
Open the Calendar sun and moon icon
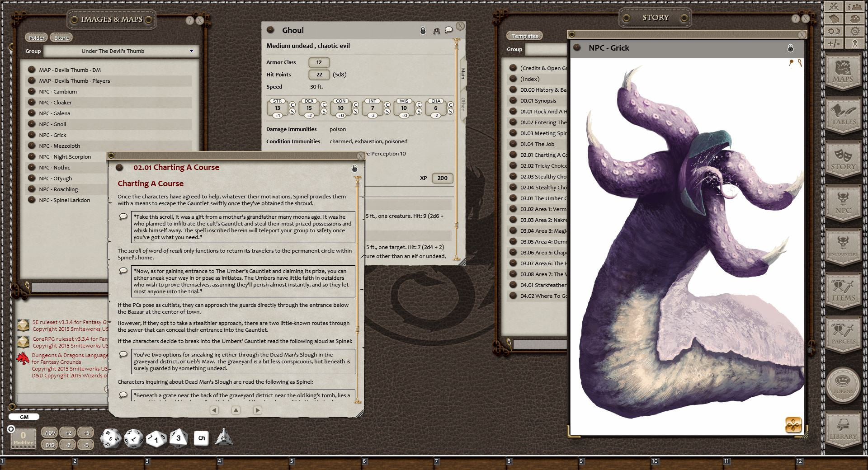coord(834,31)
